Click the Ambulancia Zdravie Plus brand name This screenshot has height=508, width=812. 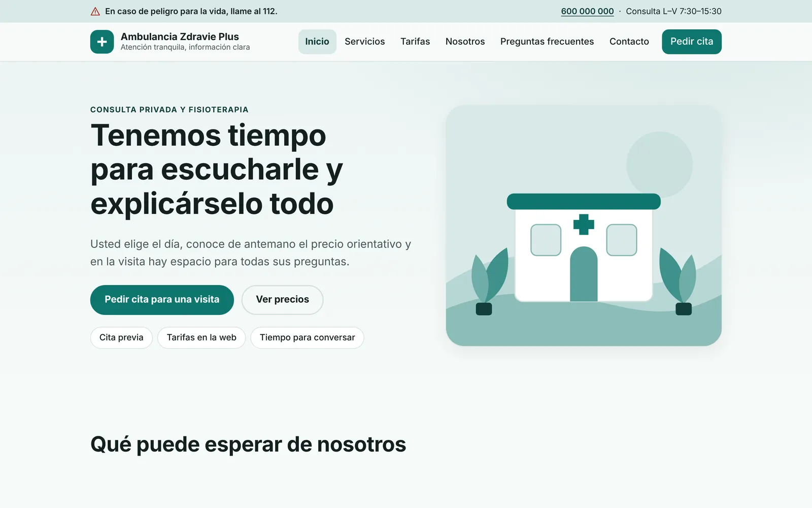click(x=180, y=37)
